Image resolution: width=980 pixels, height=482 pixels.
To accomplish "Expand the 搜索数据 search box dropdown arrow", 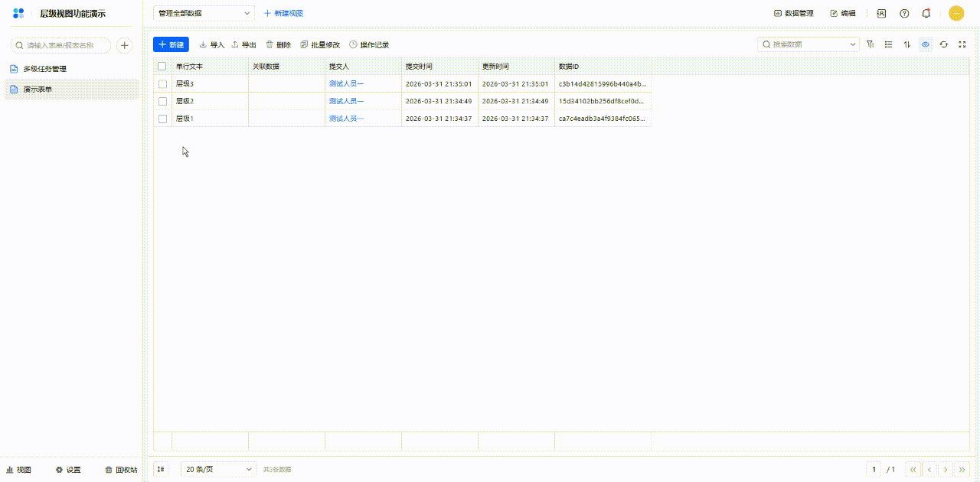I will click(x=853, y=44).
